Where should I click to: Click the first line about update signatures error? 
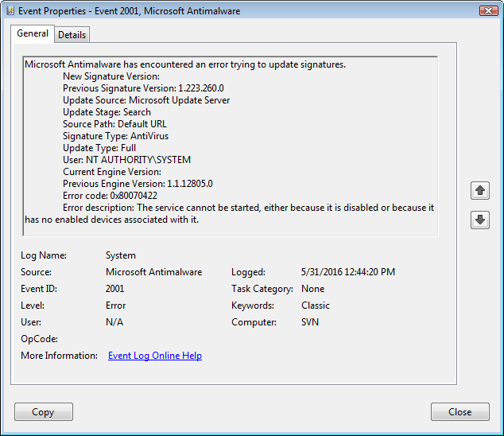[x=185, y=64]
